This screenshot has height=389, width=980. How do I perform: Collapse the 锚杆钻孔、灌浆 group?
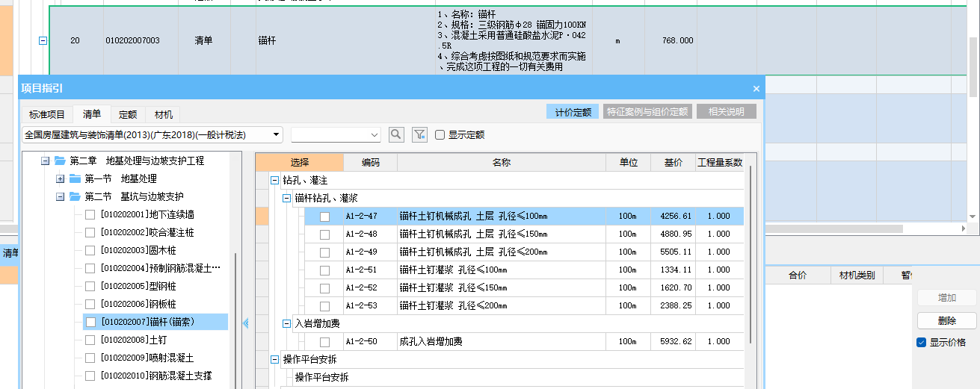(286, 198)
